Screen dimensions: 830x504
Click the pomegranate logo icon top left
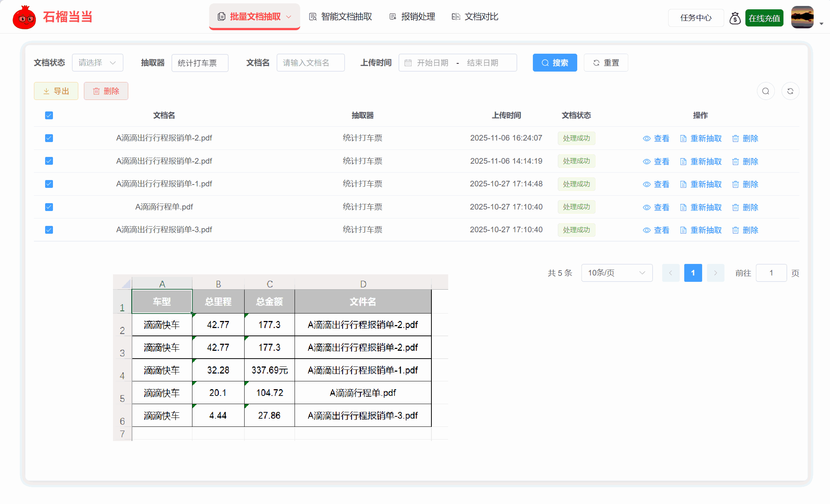pyautogui.click(x=24, y=17)
